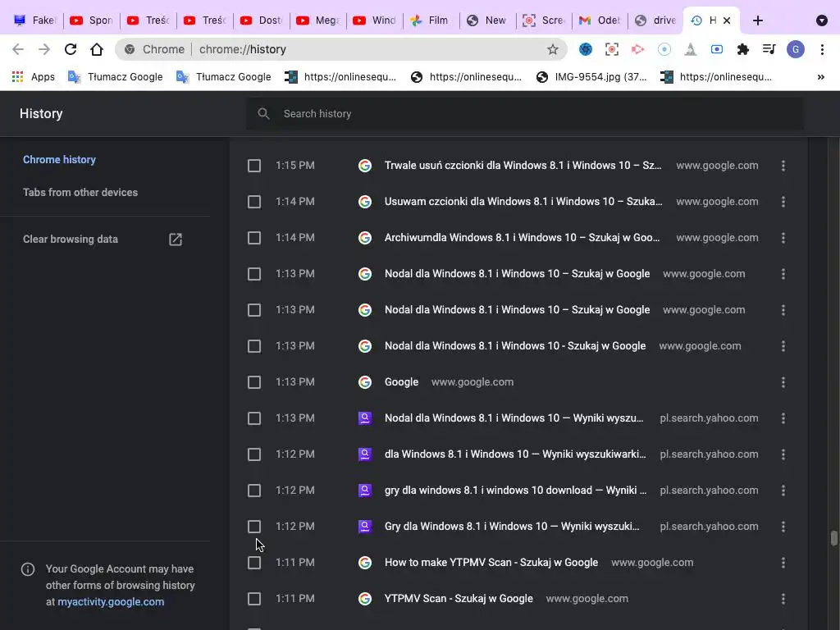Open the Extensions puzzle piece menu
This screenshot has width=840, height=630.
click(x=743, y=49)
